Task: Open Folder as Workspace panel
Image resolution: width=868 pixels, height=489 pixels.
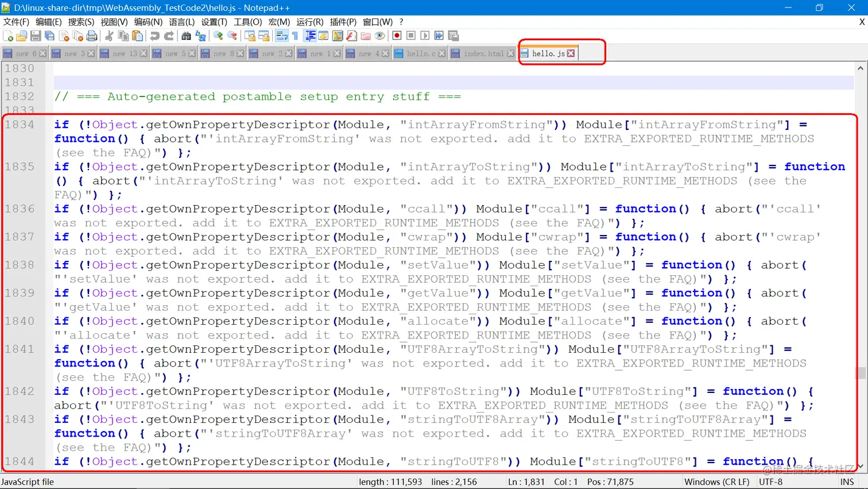Action: (366, 36)
